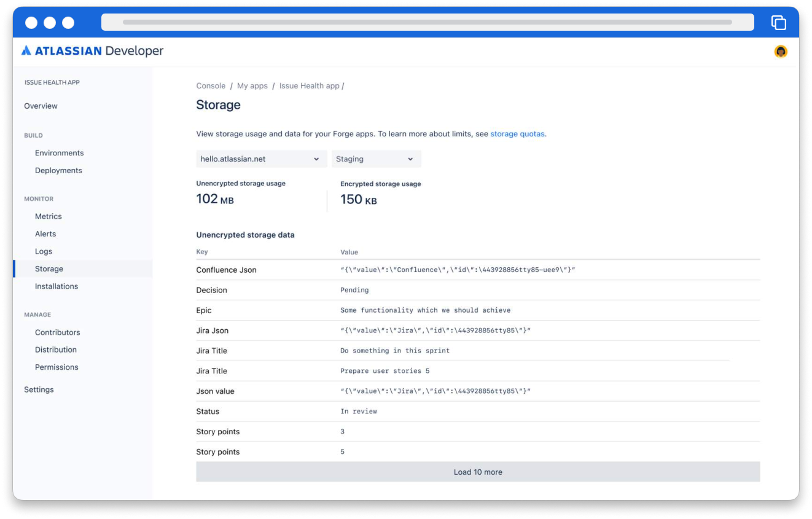Click the Confluence Json key
The width and height of the screenshot is (812, 519).
pos(227,270)
